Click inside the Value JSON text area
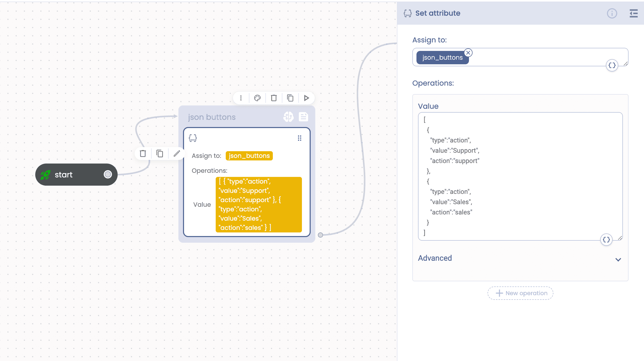The height and width of the screenshot is (361, 644). tap(520, 176)
